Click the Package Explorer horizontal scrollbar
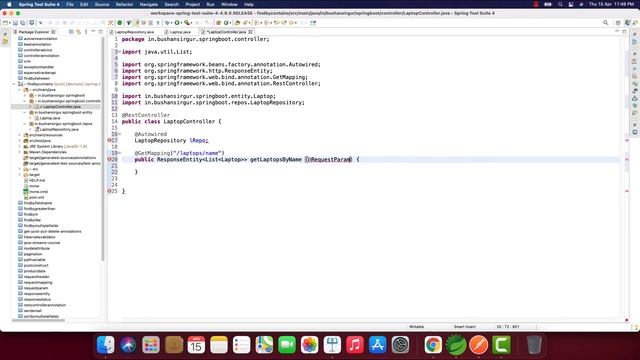 39,320
